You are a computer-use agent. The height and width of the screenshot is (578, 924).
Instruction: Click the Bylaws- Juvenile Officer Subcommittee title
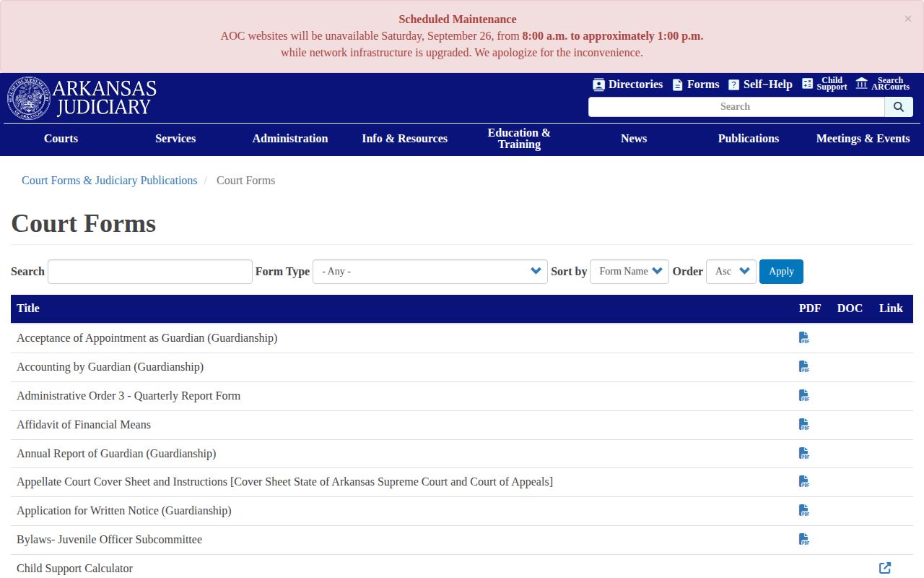click(x=110, y=540)
